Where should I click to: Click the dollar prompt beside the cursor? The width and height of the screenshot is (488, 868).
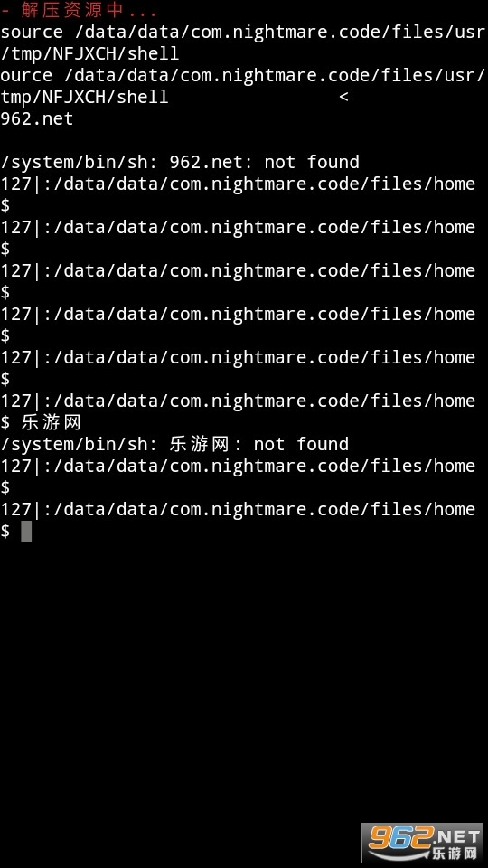click(x=5, y=532)
